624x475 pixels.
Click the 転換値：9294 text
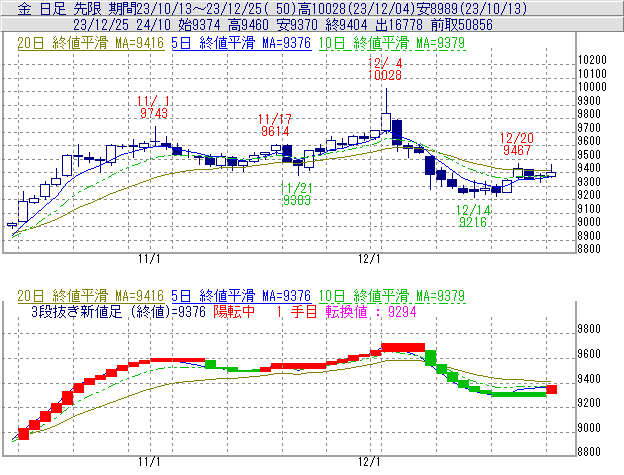click(x=371, y=311)
